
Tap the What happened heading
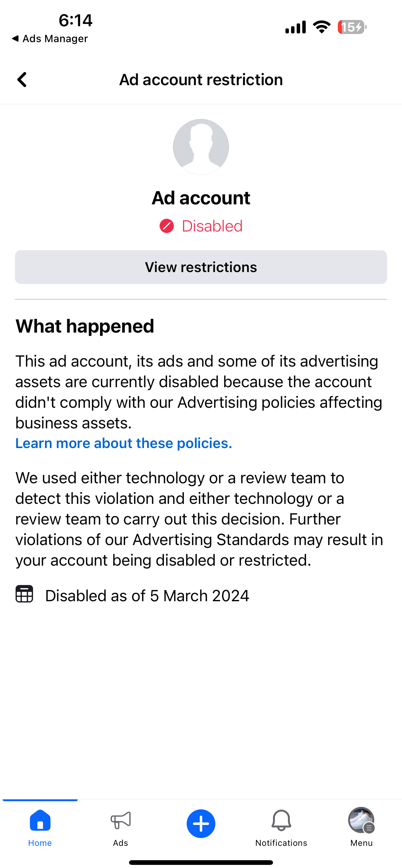click(x=85, y=326)
